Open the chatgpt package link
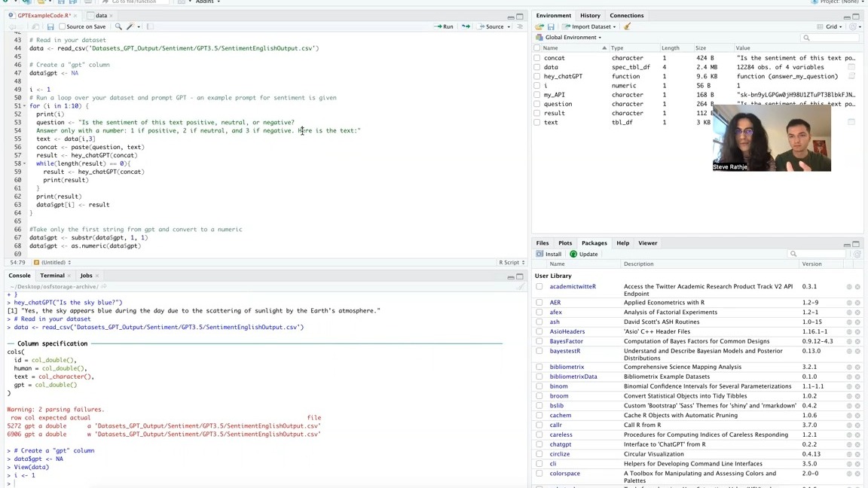Screen dimensions: 868x488 pos(561,444)
